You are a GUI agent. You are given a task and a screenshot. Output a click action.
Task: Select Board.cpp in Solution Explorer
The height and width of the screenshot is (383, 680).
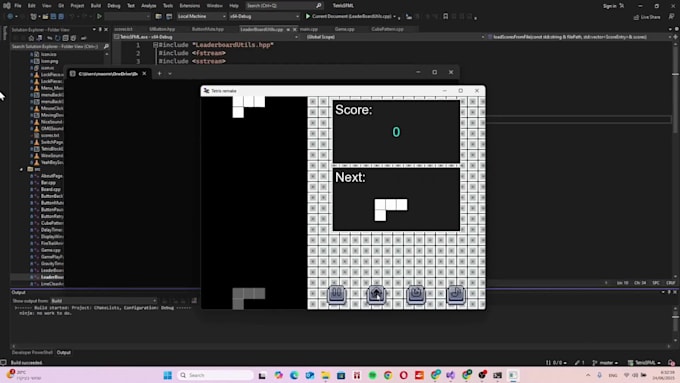[51, 189]
